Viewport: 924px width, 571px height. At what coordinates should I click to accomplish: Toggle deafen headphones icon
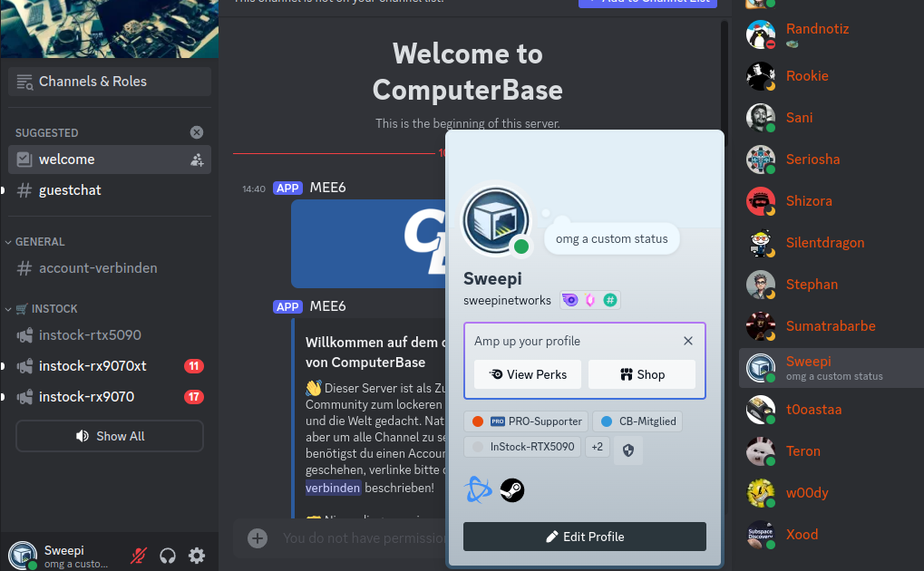168,556
